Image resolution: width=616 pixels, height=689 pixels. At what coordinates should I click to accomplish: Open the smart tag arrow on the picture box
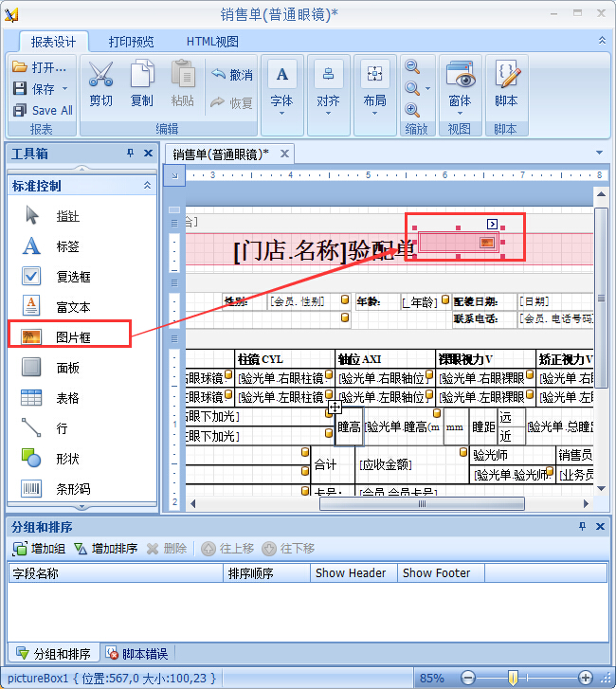coord(492,223)
